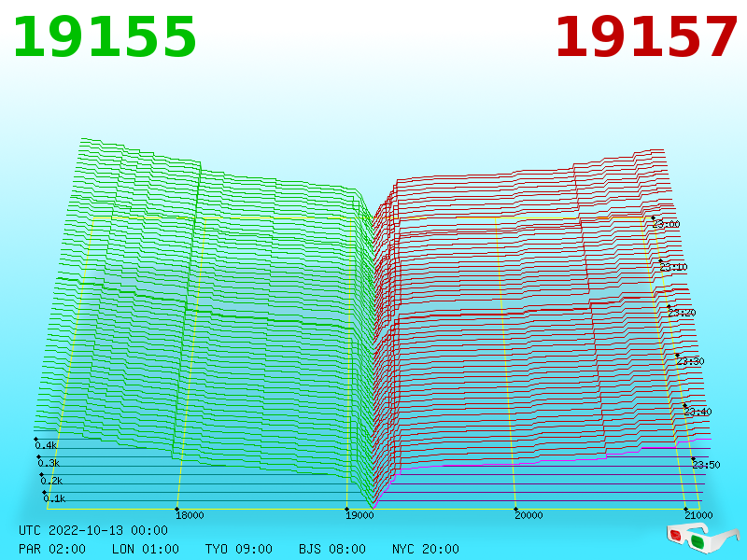
Task: Click the 23:50 time axis marker
Action: [707, 465]
